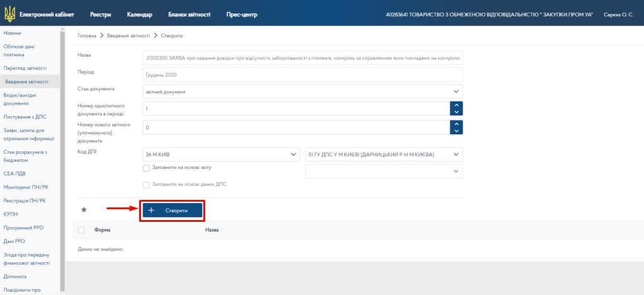Go to Головна breadcrumb link

[x=86, y=36]
